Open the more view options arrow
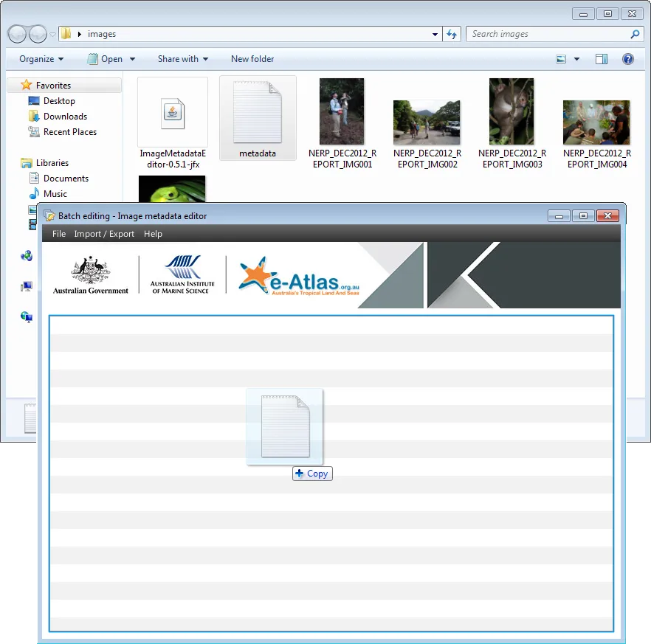This screenshot has width=651, height=644. coord(576,59)
